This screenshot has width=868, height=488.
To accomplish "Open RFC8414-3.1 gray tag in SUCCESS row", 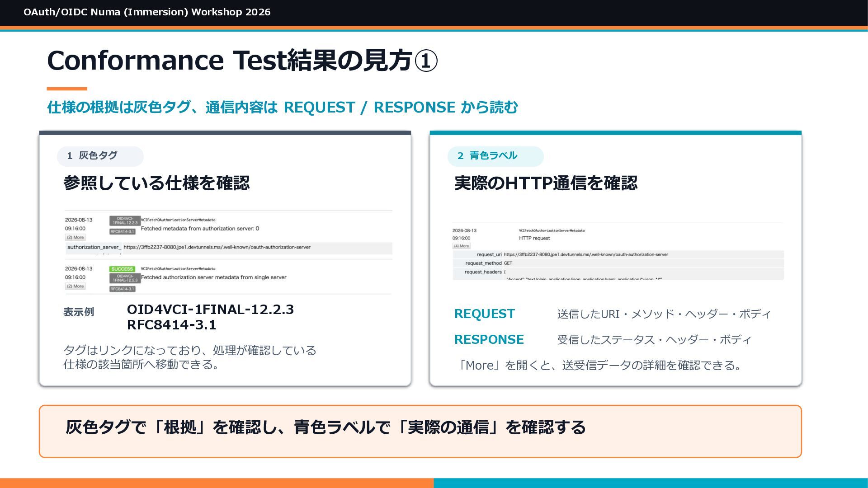I will point(122,289).
